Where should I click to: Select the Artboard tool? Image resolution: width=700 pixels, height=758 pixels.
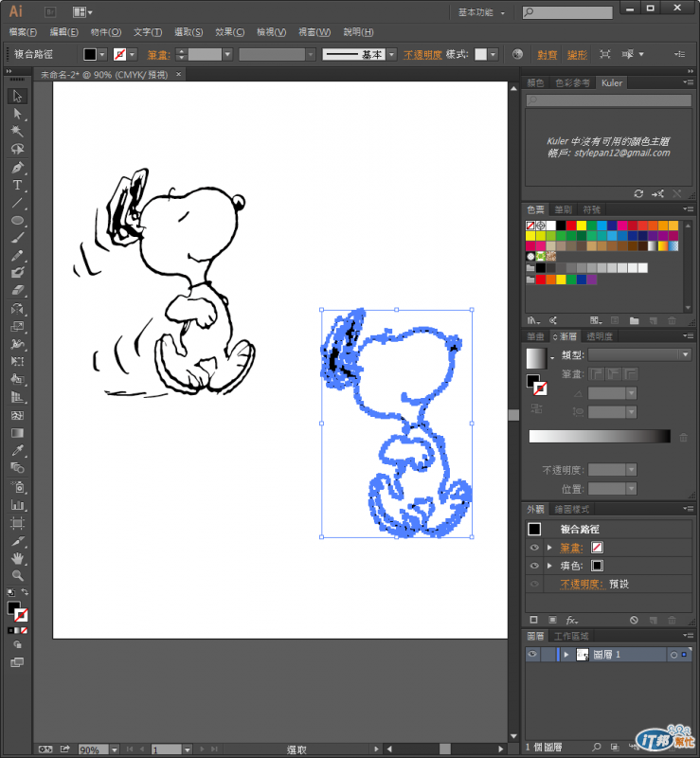pyautogui.click(x=17, y=523)
